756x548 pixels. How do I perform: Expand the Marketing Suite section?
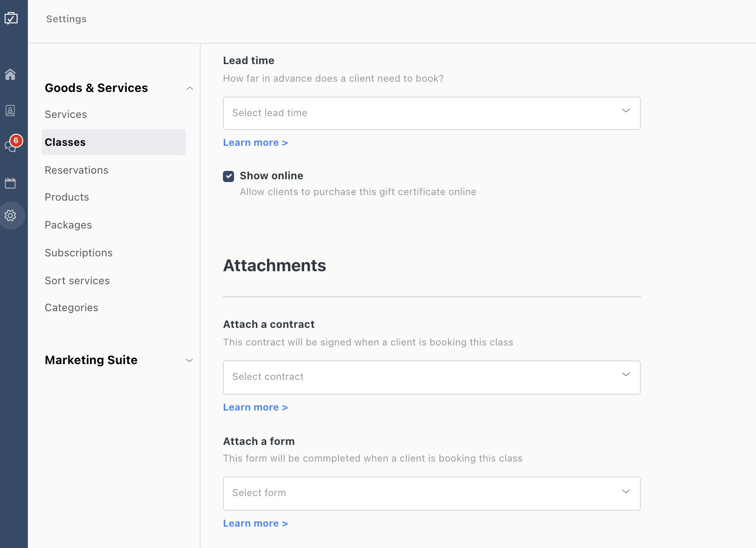(189, 360)
